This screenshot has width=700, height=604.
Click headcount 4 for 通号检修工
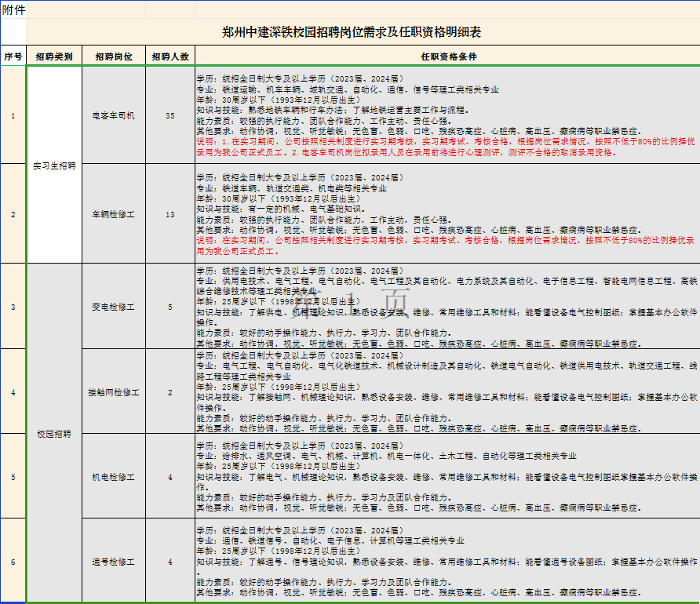(170, 562)
